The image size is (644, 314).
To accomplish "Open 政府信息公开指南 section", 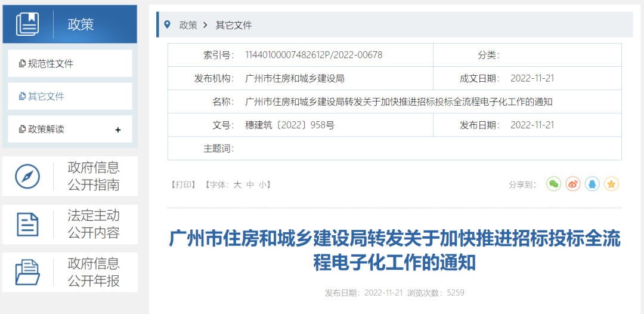I will point(70,176).
